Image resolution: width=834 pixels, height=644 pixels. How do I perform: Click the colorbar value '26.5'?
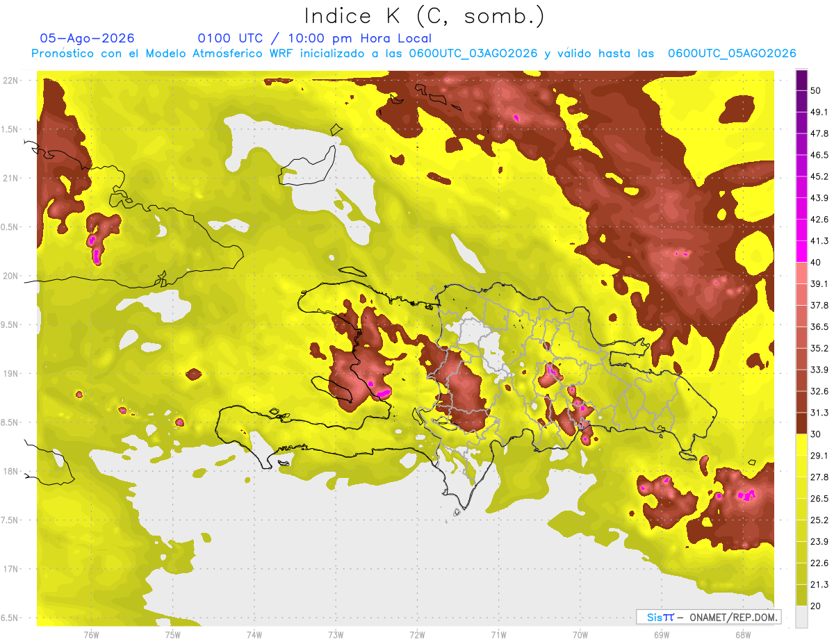pos(819,499)
